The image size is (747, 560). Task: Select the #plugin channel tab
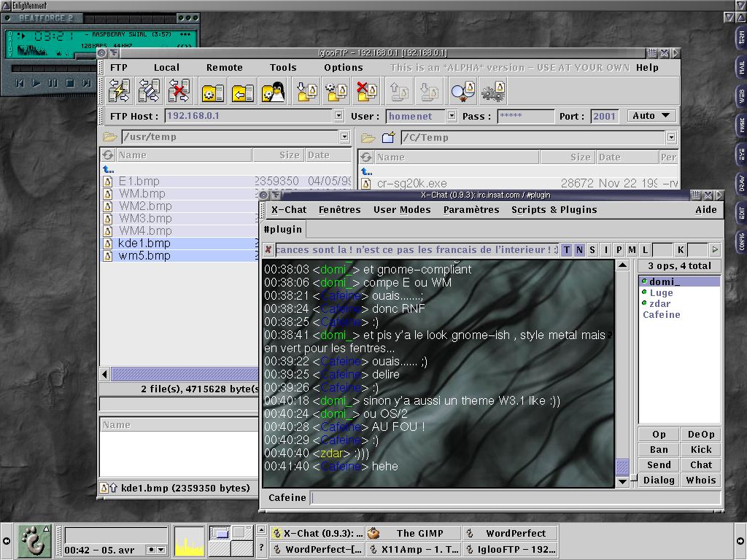[283, 230]
